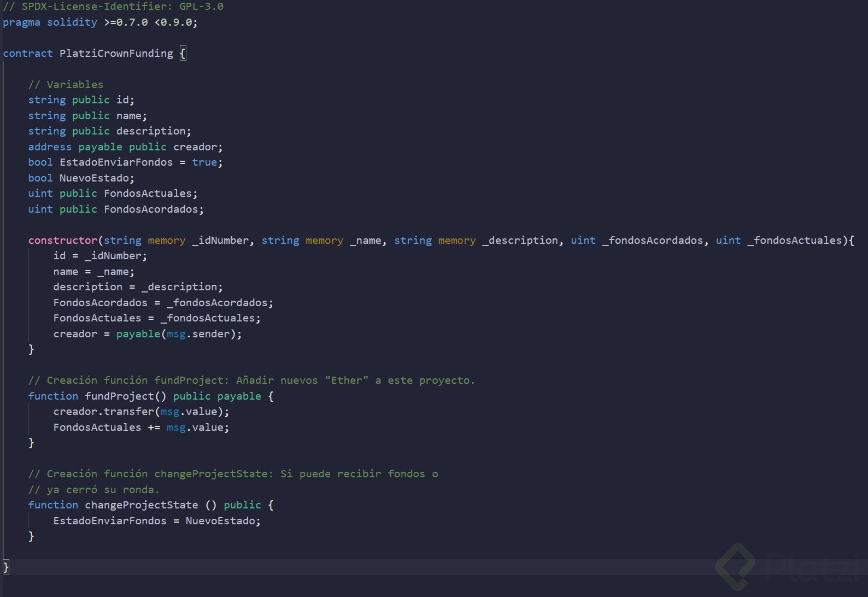Click the '// ya cerró su ronda.' comment
This screenshot has width=868, height=597.
[x=93, y=490]
